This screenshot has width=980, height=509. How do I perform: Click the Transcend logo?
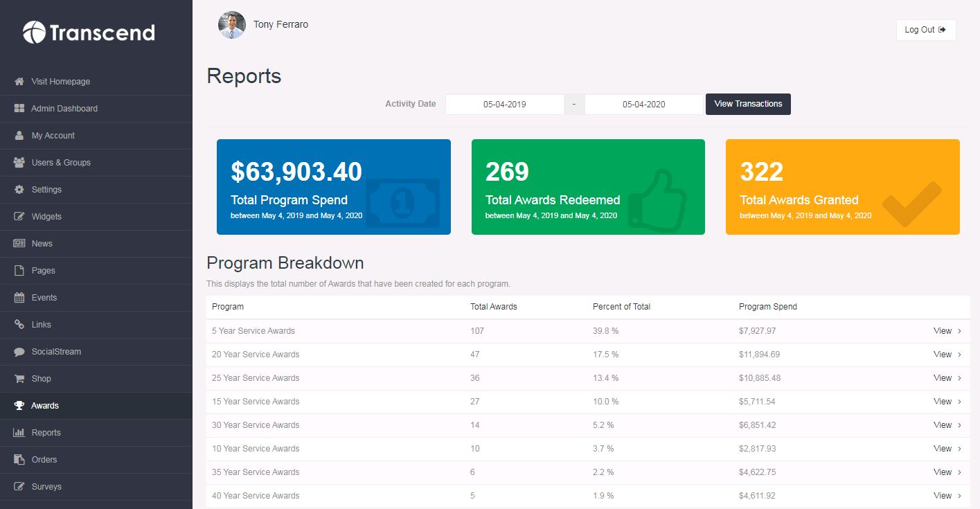[89, 33]
